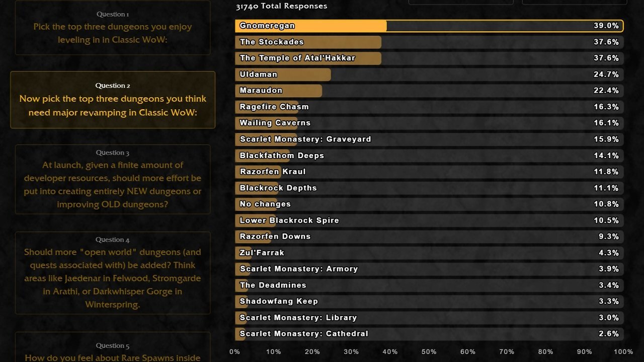Click the Blackfathom Deeps result bar
The width and height of the screenshot is (644, 362).
[429, 156]
